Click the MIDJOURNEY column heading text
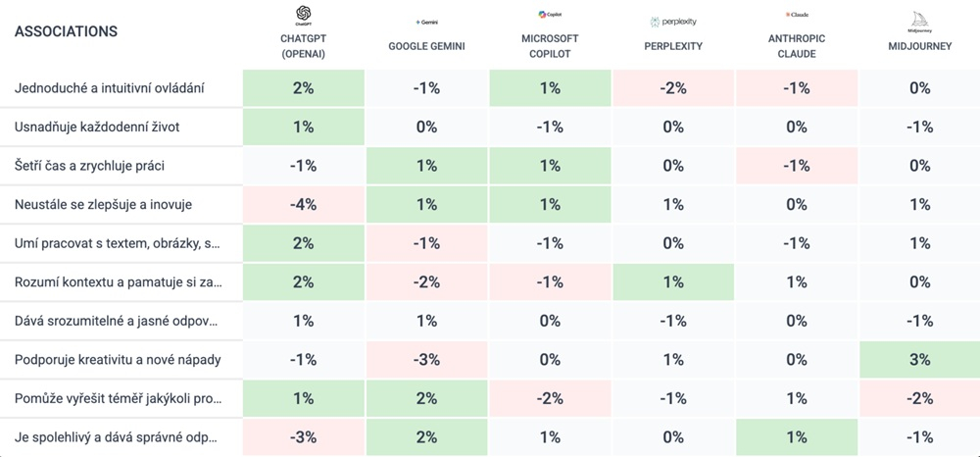Screen dimensions: 980x457 (919, 46)
